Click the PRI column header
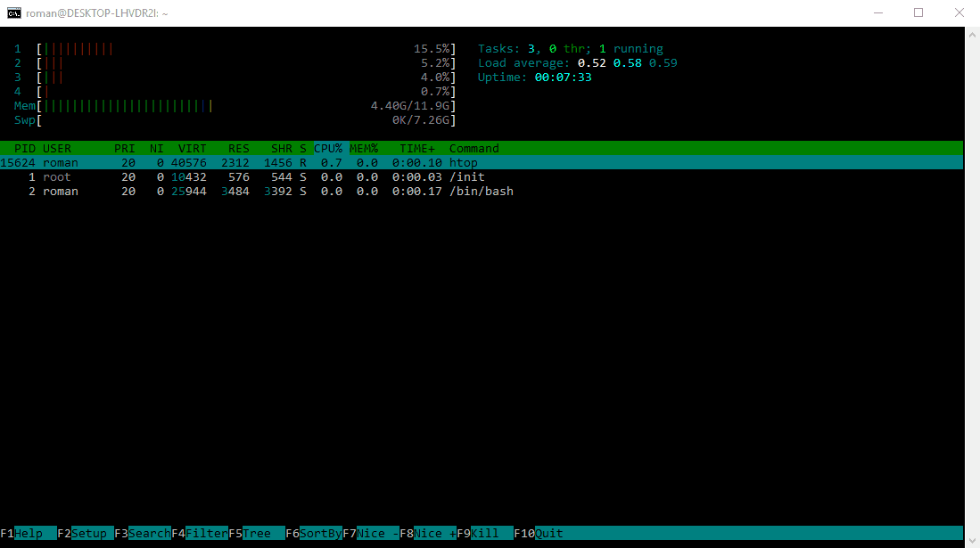 pyautogui.click(x=124, y=148)
